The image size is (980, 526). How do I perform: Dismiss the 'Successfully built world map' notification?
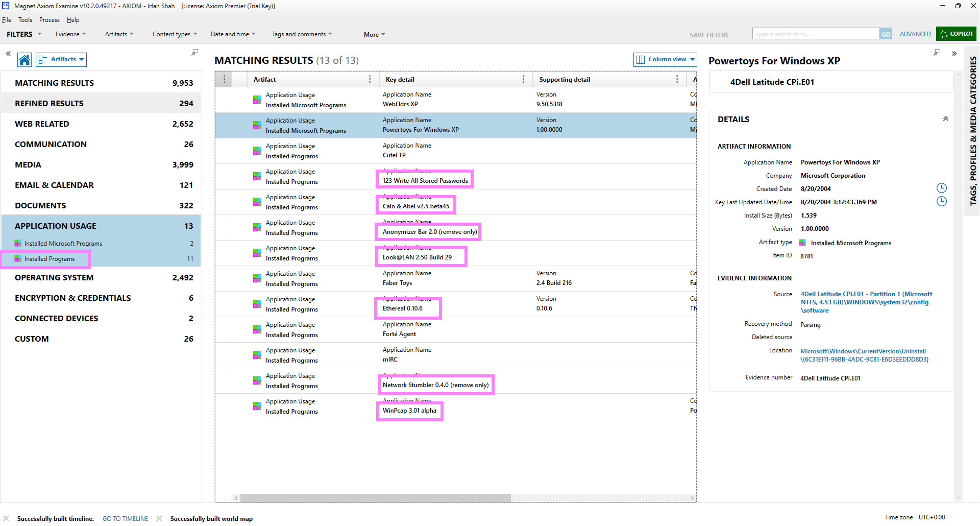pyautogui.click(x=159, y=518)
